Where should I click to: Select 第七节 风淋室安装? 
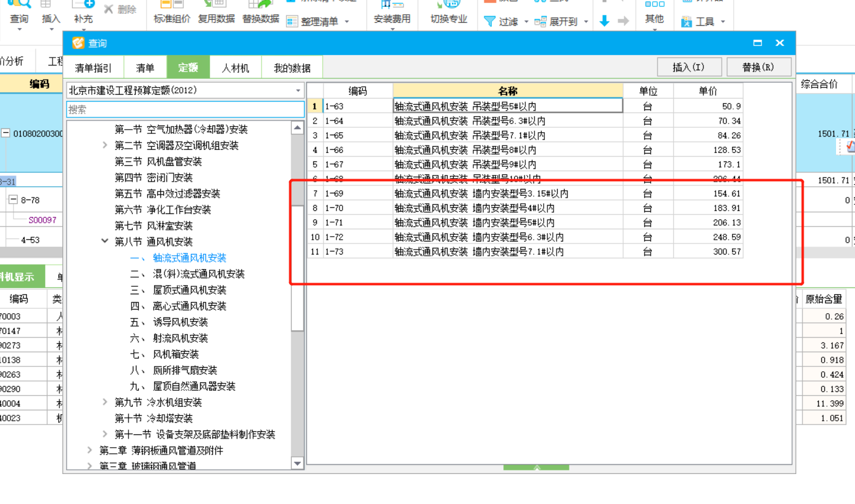pos(154,226)
